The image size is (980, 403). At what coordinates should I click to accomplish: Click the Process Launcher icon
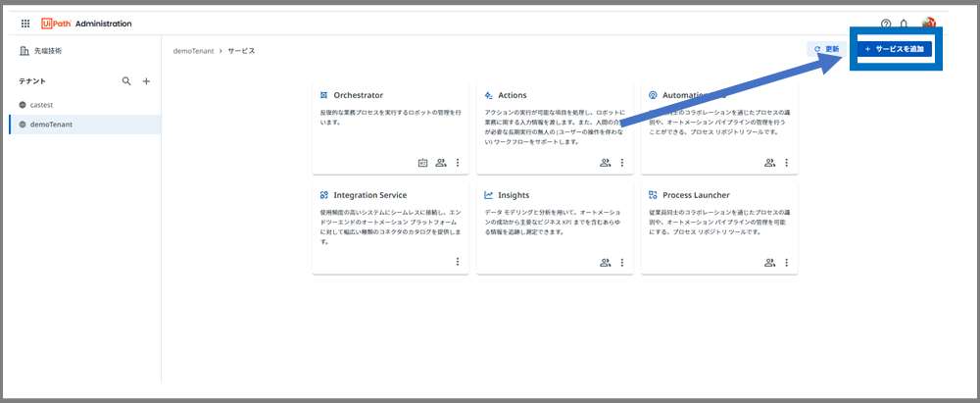(653, 195)
